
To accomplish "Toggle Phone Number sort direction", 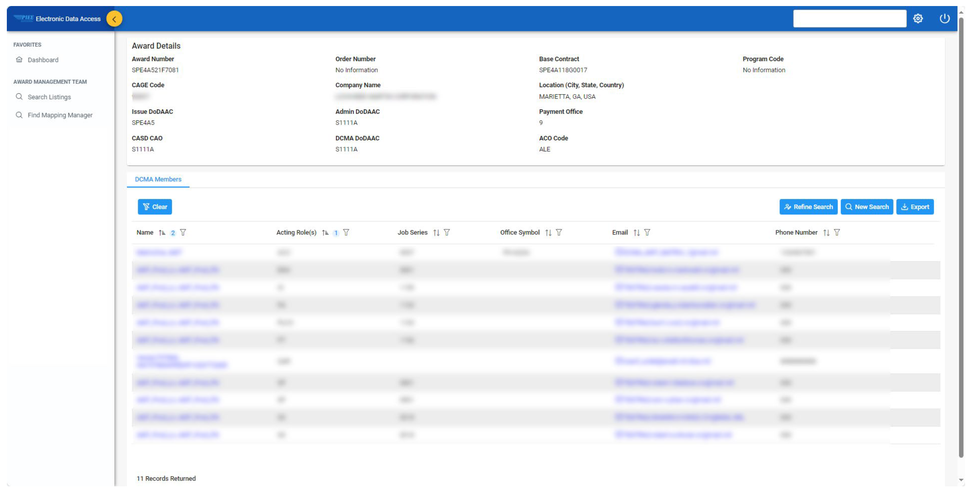I will [x=826, y=233].
